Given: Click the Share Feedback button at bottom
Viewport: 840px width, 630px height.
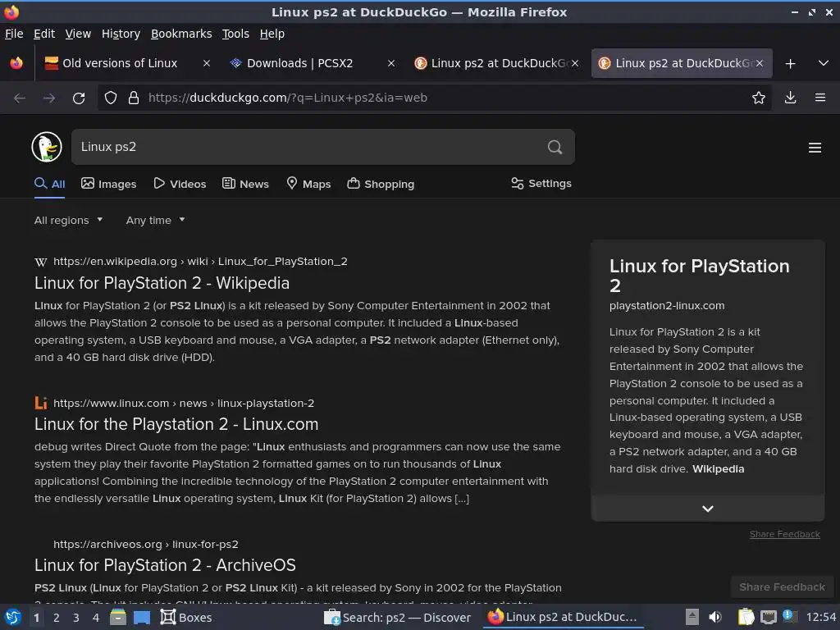Looking at the screenshot, I should click(x=782, y=587).
